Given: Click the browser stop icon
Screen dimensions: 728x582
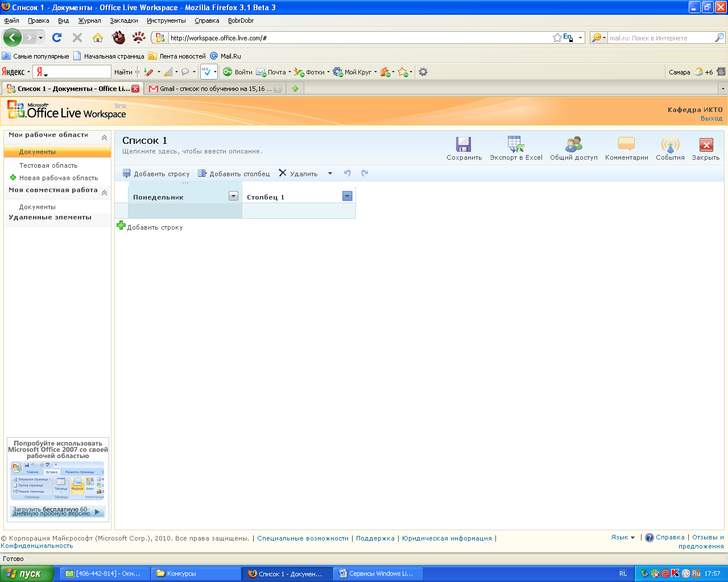Looking at the screenshot, I should (77, 38).
